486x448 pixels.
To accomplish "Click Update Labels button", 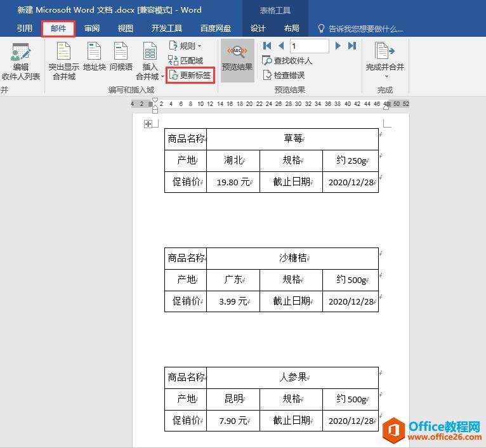I will (x=190, y=76).
